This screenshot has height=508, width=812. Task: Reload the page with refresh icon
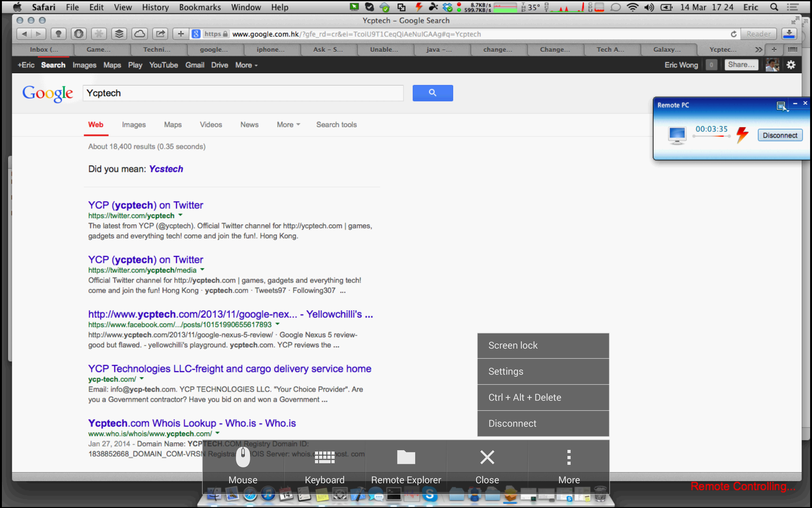(x=734, y=34)
